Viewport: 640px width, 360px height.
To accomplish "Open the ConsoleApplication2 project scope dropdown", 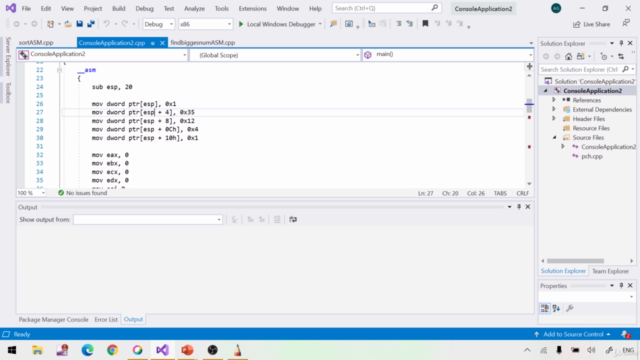I will click(103, 54).
